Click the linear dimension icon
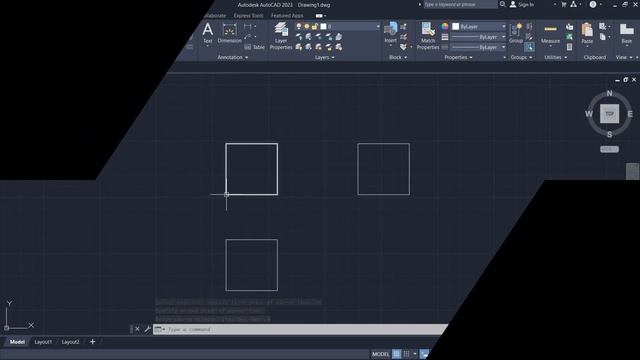The width and height of the screenshot is (640, 360). (248, 27)
